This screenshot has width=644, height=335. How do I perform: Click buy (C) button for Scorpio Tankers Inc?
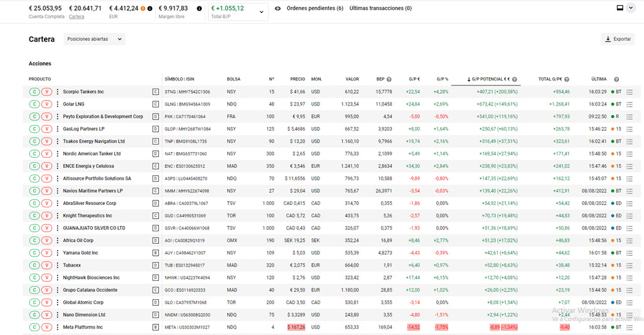pyautogui.click(x=35, y=92)
